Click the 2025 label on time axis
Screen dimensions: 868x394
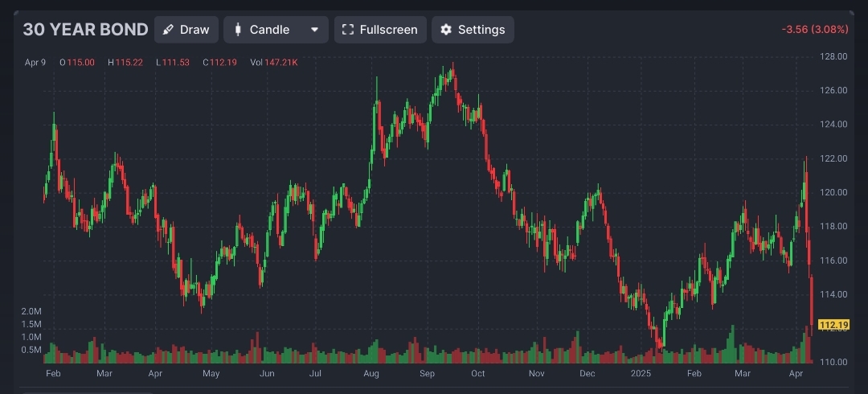(641, 374)
